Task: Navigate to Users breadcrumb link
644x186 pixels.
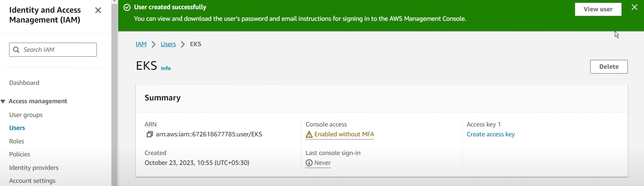Action: tap(168, 44)
